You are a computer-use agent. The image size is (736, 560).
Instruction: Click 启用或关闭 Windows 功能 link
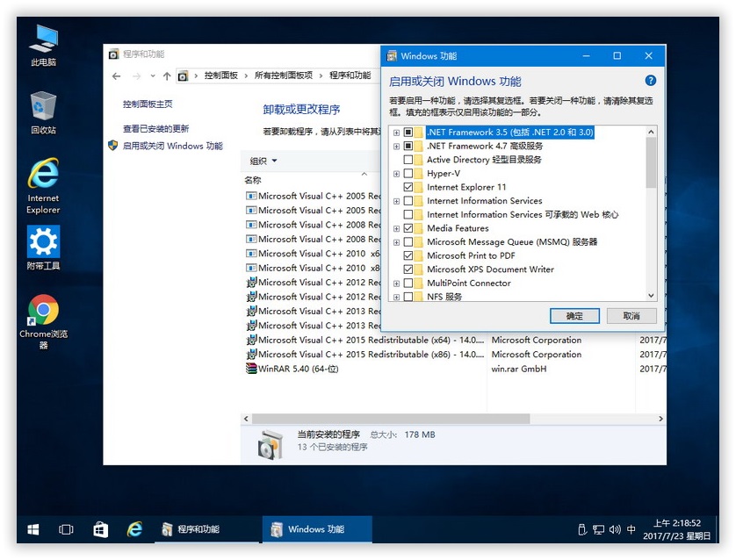[173, 146]
